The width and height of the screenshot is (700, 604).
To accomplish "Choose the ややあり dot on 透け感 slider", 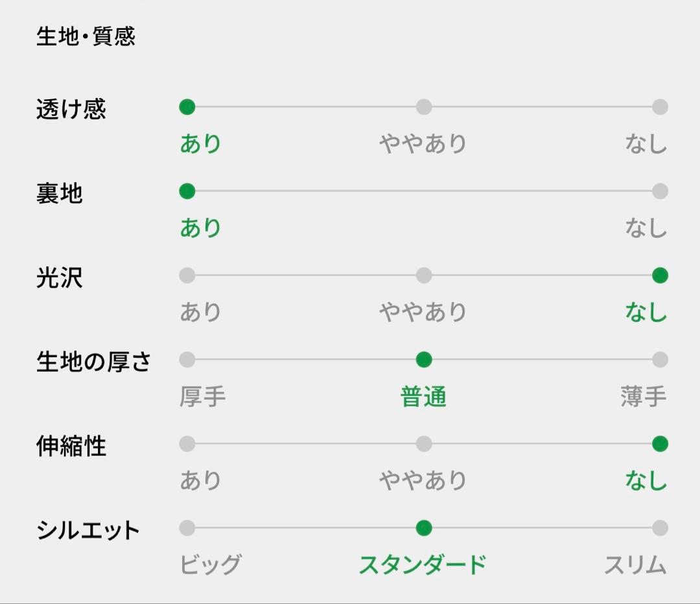I will (x=424, y=107).
